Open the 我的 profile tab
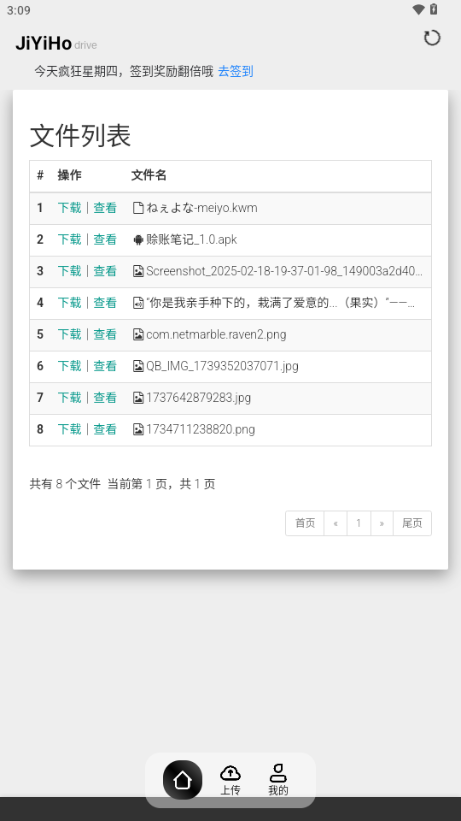 pos(278,779)
